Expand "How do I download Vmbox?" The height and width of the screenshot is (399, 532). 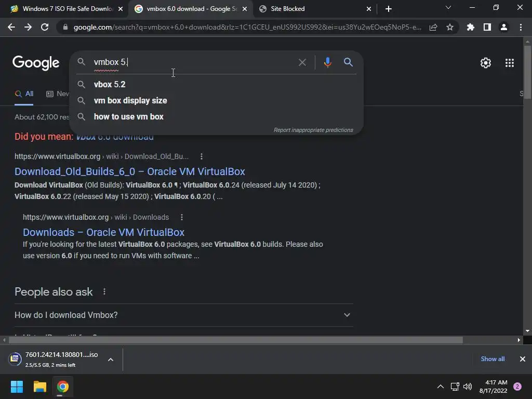[x=184, y=315]
